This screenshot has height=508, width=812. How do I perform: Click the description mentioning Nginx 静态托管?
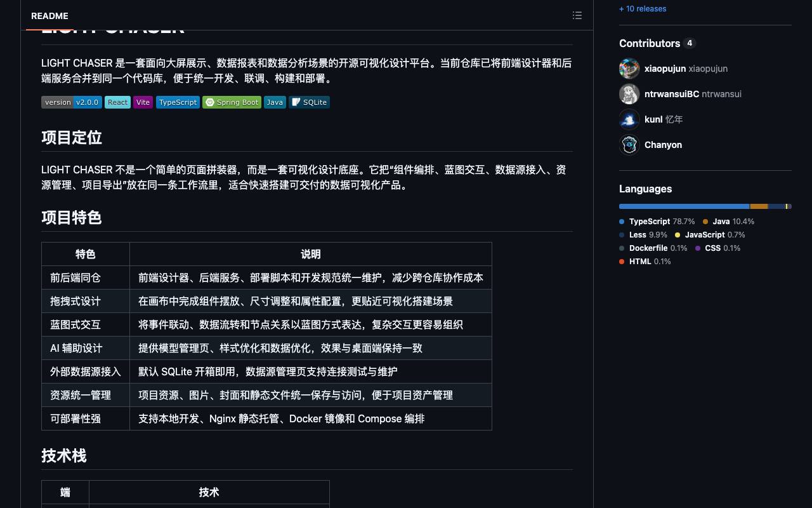click(311, 418)
